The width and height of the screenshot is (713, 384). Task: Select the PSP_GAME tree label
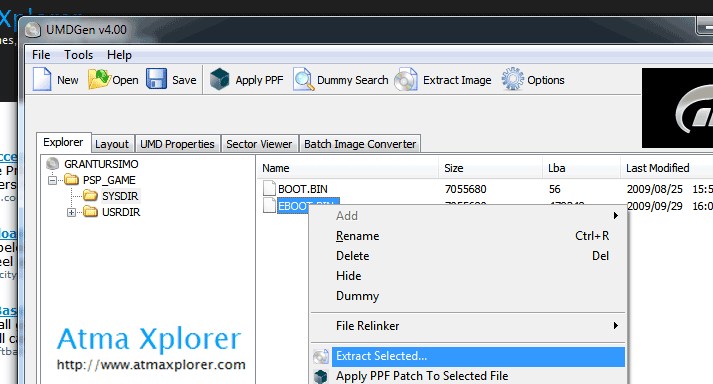[109, 180]
